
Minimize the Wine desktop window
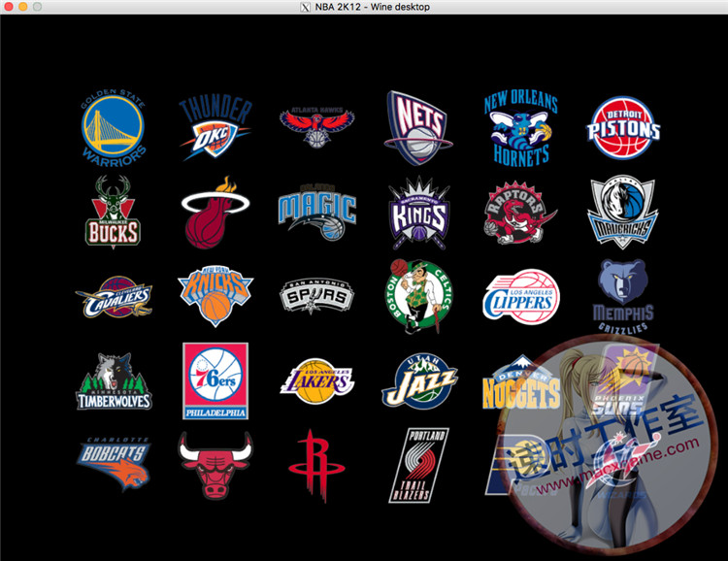22,7
